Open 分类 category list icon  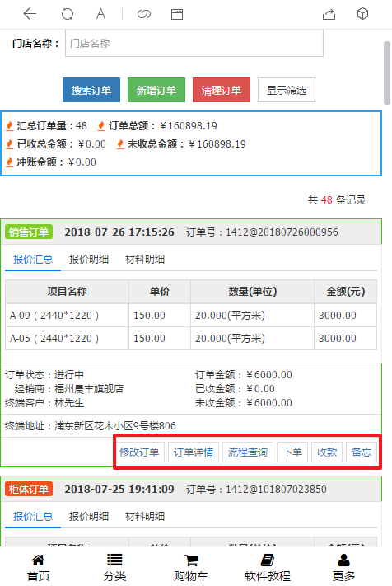point(114,568)
